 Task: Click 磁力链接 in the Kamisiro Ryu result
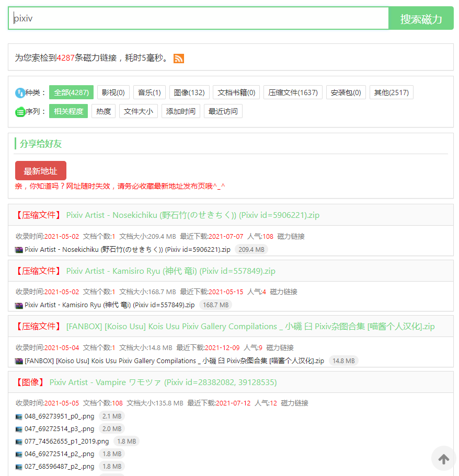click(x=284, y=292)
